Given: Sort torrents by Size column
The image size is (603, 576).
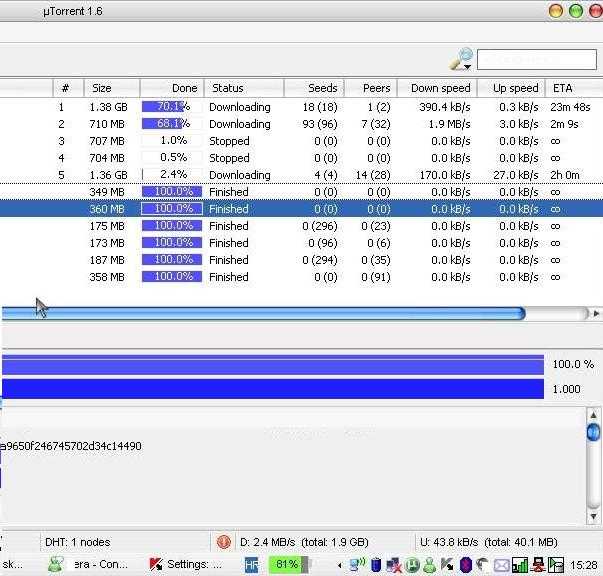Looking at the screenshot, I should [110, 88].
